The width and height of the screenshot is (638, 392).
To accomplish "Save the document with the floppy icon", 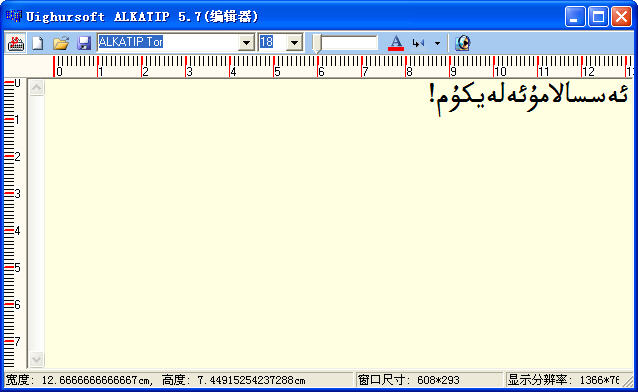I will click(x=84, y=43).
